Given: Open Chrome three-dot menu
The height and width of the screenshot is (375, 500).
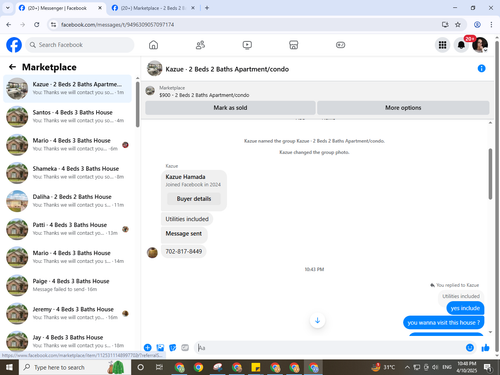Looking at the screenshot, I should click(491, 24).
